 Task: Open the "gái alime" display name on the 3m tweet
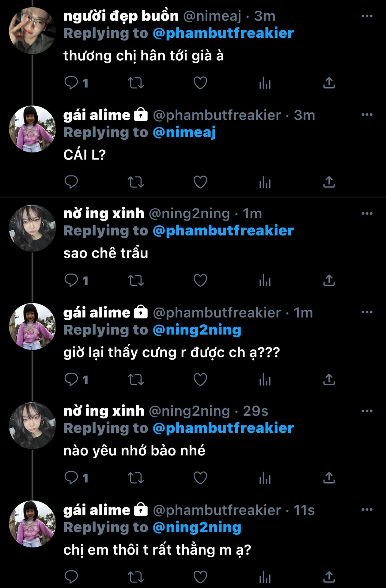pyautogui.click(x=97, y=115)
